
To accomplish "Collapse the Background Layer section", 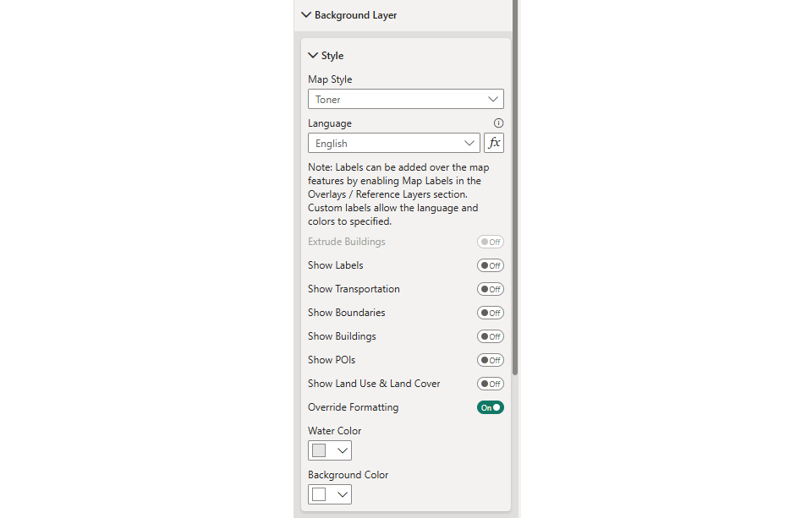I will (306, 15).
